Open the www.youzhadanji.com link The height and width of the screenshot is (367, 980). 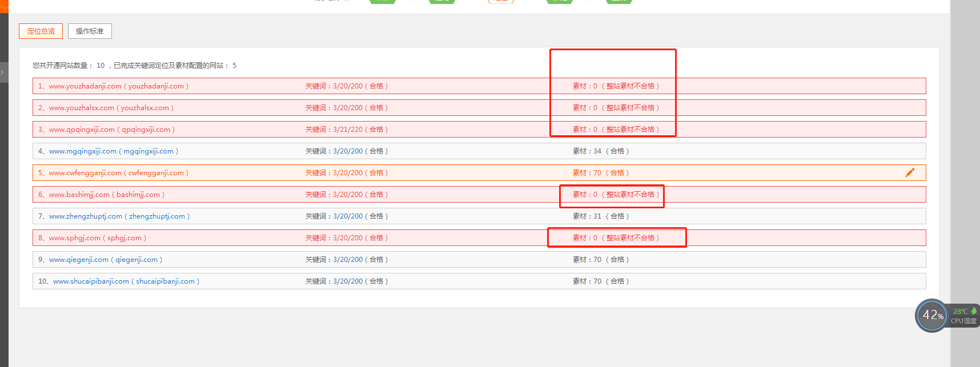[x=85, y=86]
